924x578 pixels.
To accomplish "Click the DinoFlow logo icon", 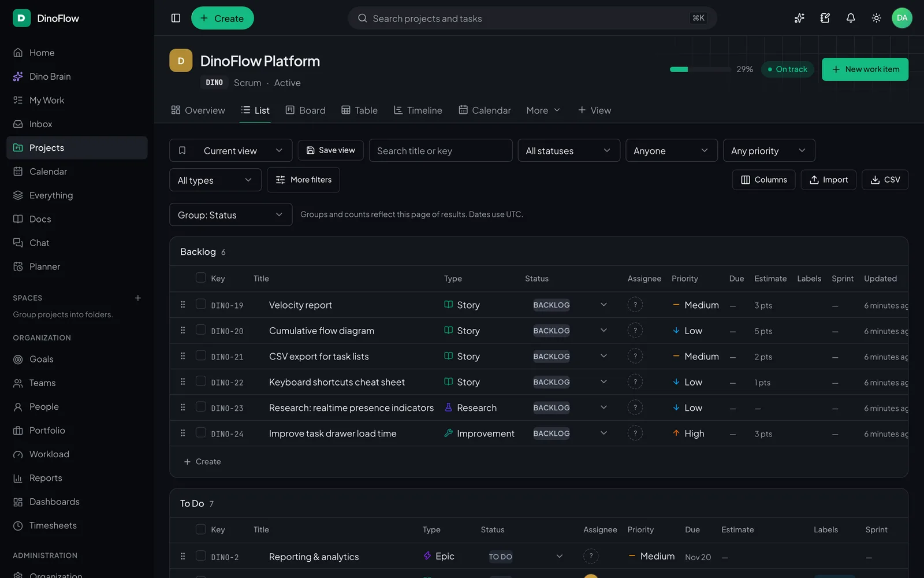I will click(x=21, y=18).
